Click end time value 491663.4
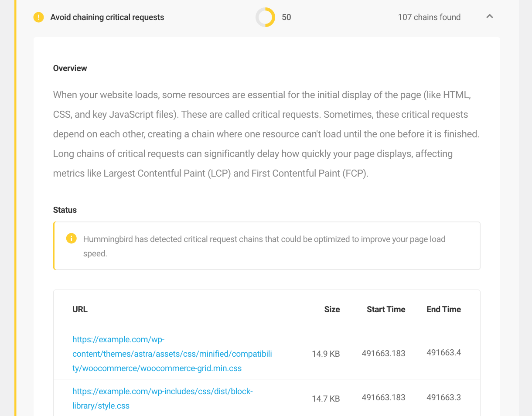This screenshot has width=532, height=416. 443,352
